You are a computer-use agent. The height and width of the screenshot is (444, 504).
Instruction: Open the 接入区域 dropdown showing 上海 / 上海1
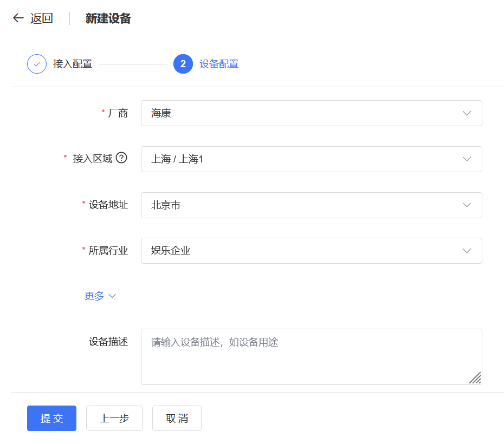(303, 159)
